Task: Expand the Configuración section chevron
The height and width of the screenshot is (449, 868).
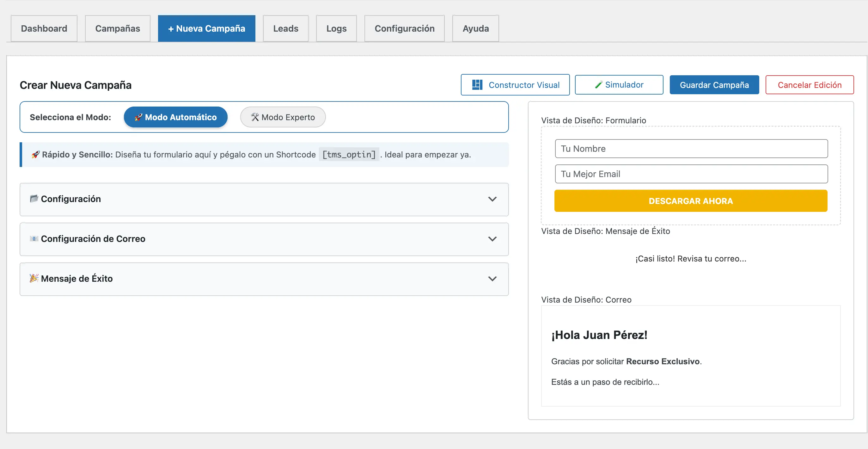Action: point(492,199)
